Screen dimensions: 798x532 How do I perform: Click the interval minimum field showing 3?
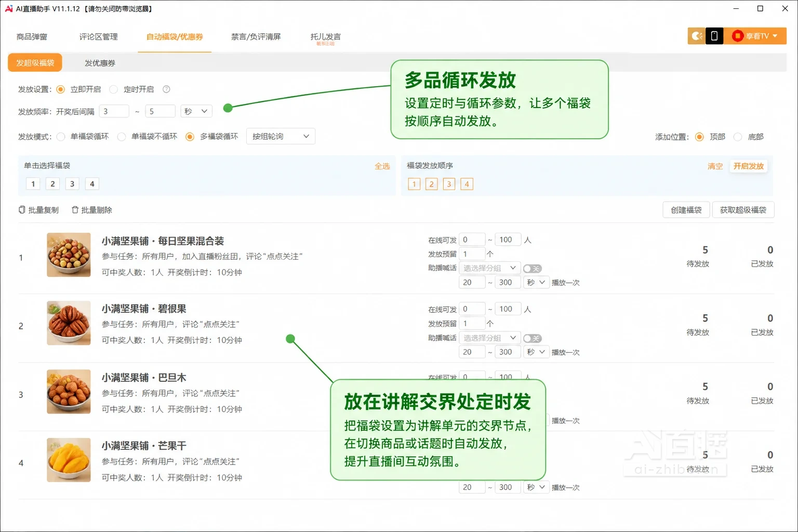click(x=114, y=111)
